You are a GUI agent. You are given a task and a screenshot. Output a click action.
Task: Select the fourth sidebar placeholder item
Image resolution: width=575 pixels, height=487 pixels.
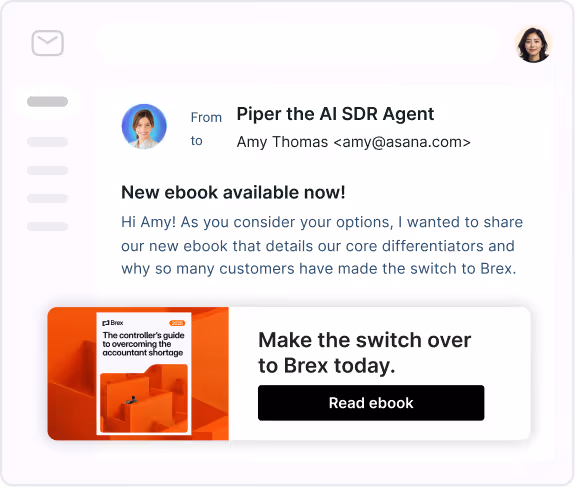pos(48,198)
